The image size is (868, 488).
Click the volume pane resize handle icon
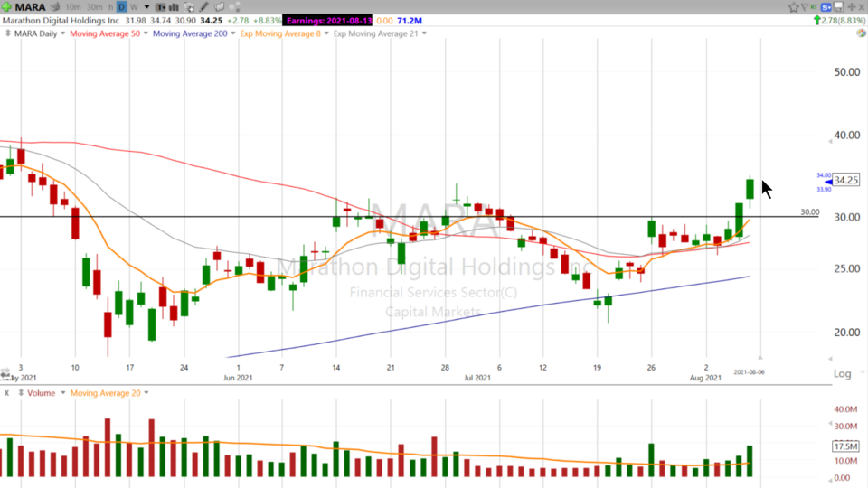point(21,393)
